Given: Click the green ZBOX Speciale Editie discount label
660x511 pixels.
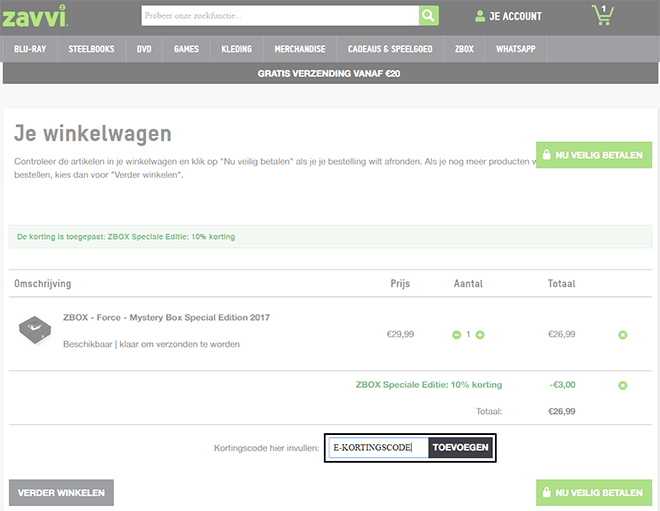Looking at the screenshot, I should (429, 385).
